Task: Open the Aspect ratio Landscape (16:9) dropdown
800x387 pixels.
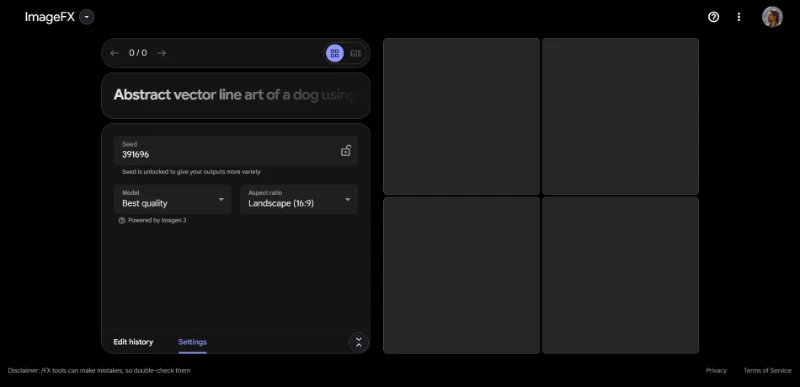Action: (x=299, y=199)
